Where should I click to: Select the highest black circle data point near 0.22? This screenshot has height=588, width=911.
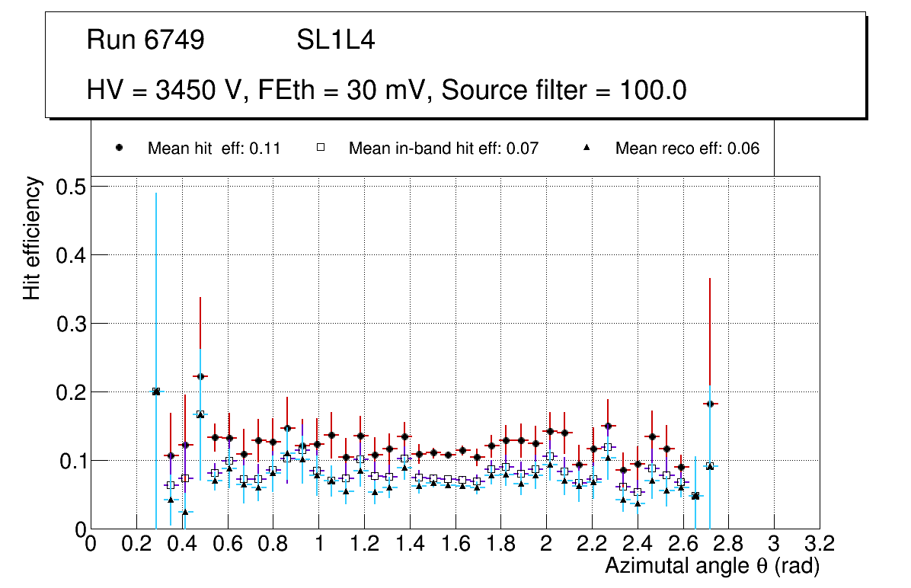[x=200, y=376]
